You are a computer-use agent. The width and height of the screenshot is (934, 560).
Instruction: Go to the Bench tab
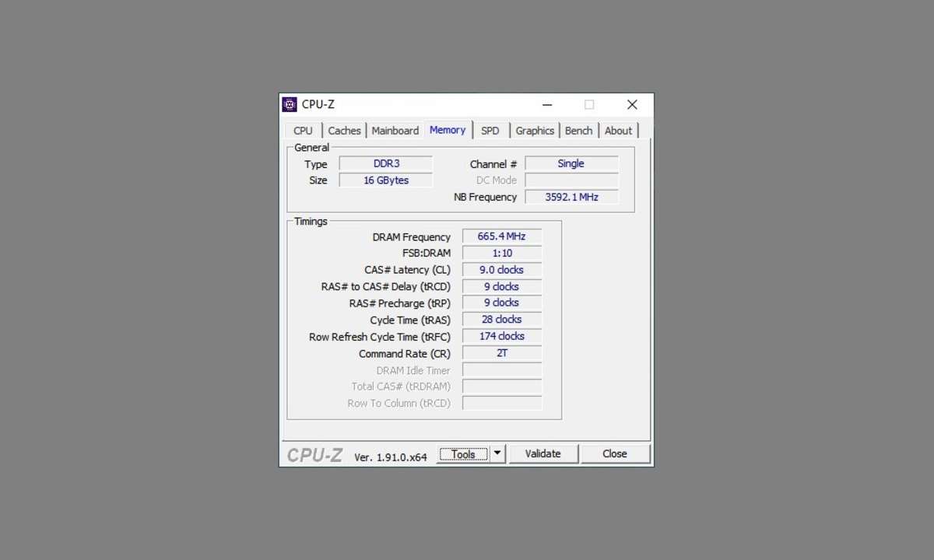coord(578,131)
